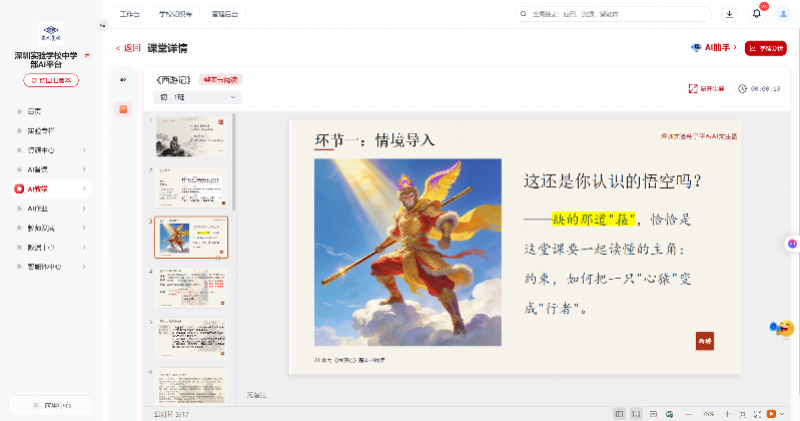
Task: Click the 00:00:13 timer text
Action: pos(765,89)
